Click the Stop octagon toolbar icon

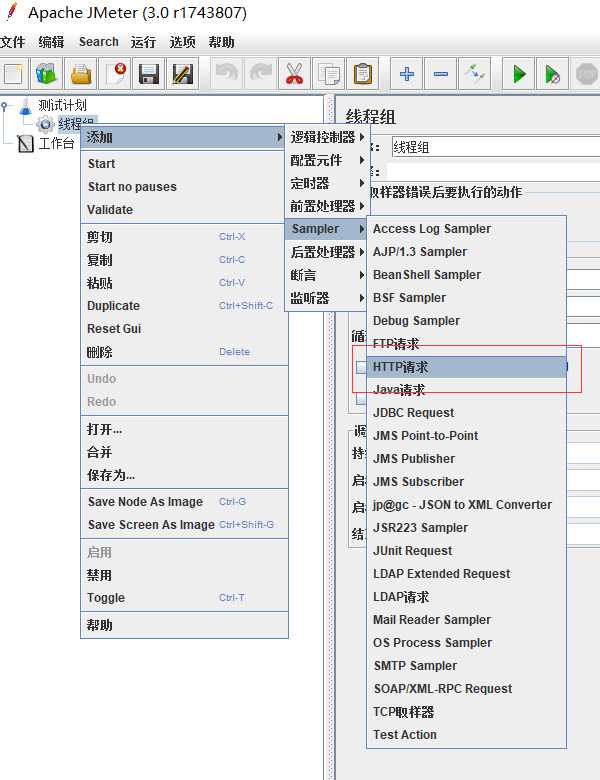586,75
